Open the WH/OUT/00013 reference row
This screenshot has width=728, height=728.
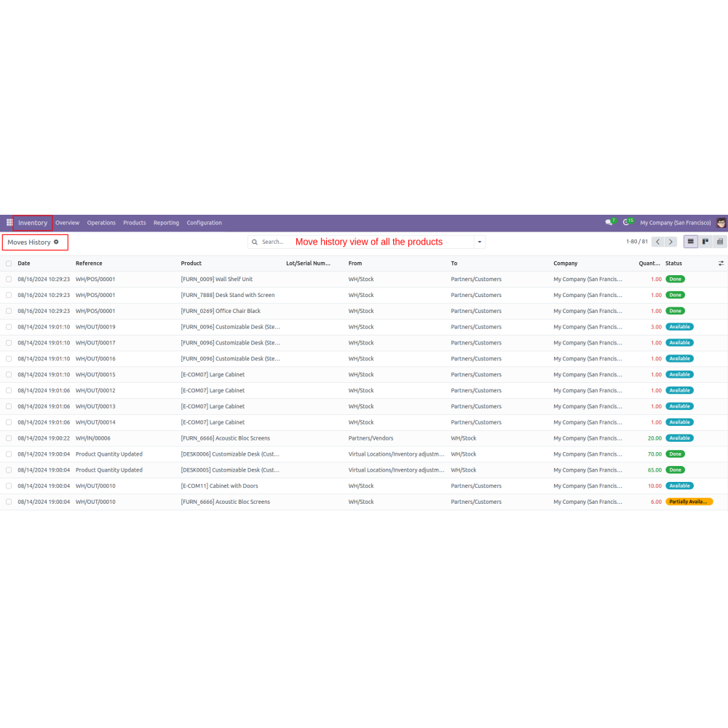pyautogui.click(x=95, y=406)
